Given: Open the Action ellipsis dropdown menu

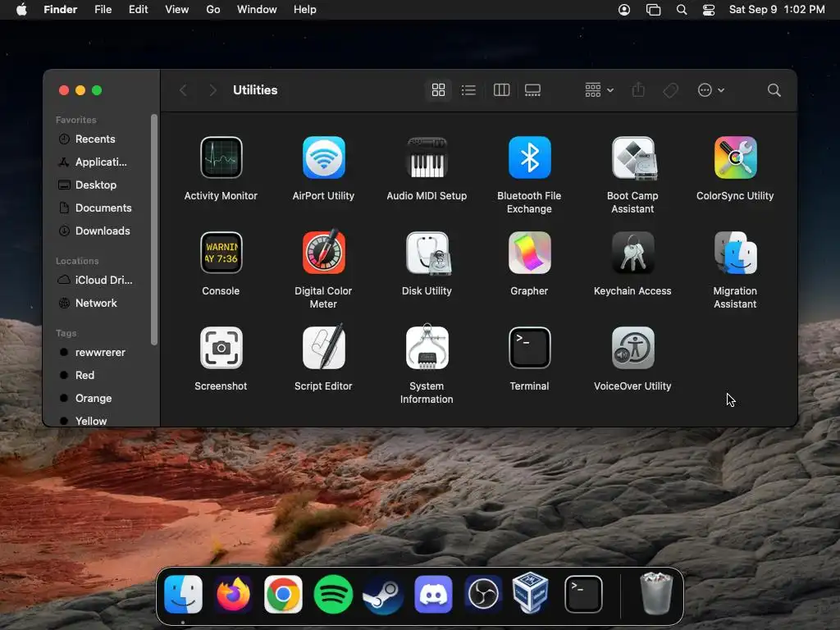Looking at the screenshot, I should click(x=711, y=90).
